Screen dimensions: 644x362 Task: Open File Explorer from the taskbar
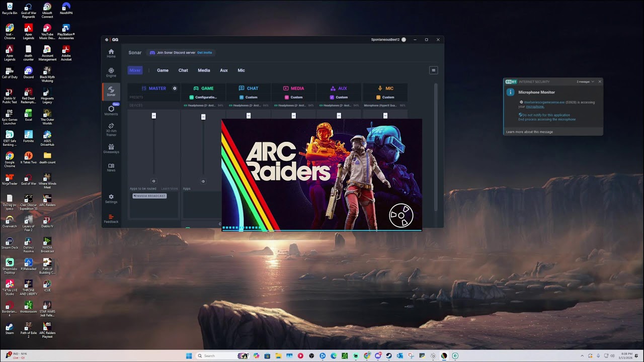[x=278, y=356]
